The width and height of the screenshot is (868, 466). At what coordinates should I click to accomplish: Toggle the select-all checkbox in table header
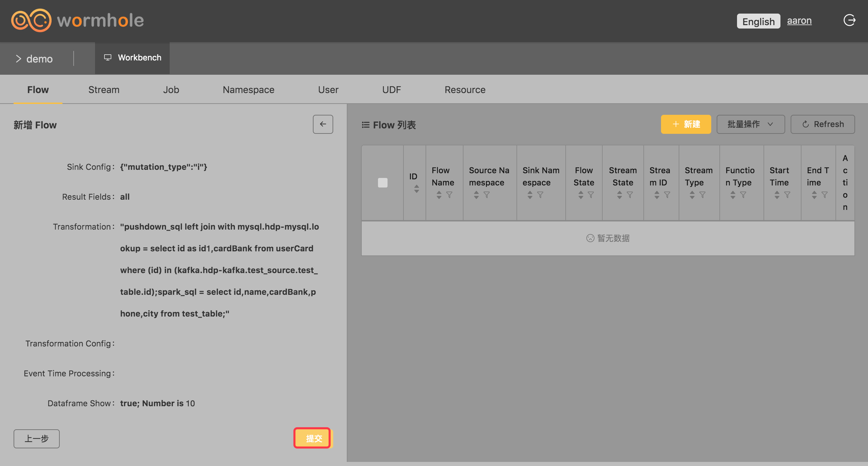(x=382, y=183)
